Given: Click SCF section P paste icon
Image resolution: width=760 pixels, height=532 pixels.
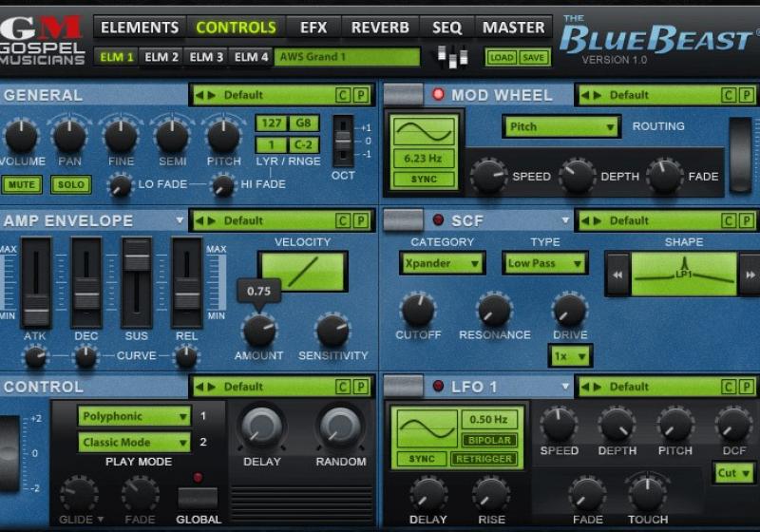Looking at the screenshot, I should tap(747, 221).
